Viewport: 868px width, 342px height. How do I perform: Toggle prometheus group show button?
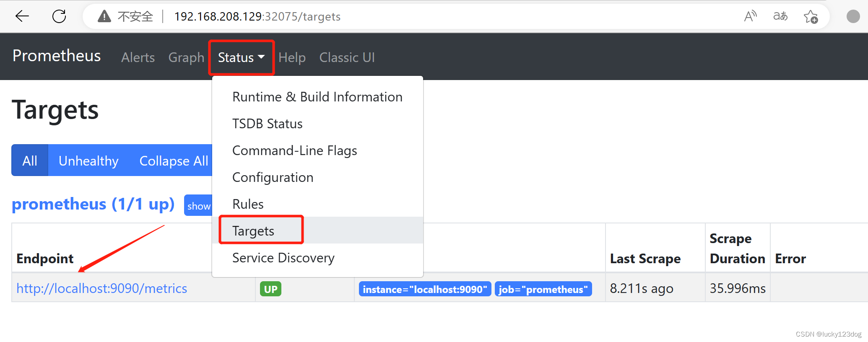tap(198, 205)
